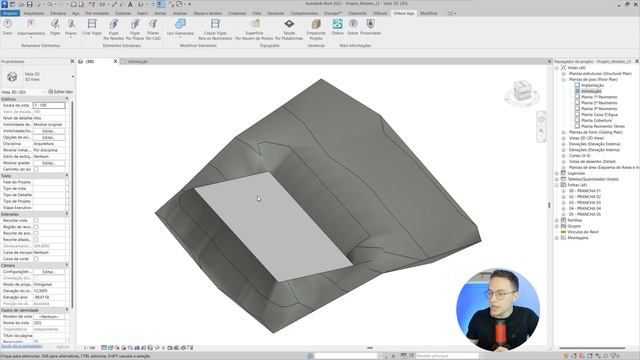Image resolution: width=640 pixels, height=360 pixels.
Task: Toggle the Caminho do sol checkbox
Action: 36,169
